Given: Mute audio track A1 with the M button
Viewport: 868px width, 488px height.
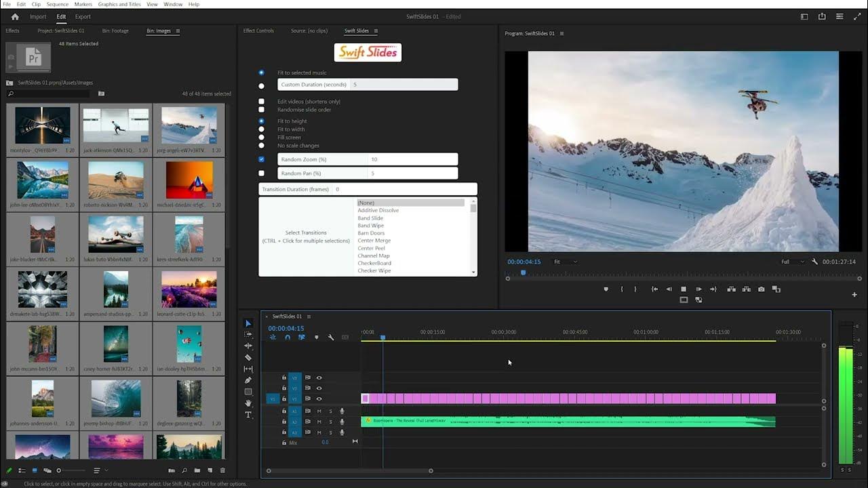Looking at the screenshot, I should point(319,411).
